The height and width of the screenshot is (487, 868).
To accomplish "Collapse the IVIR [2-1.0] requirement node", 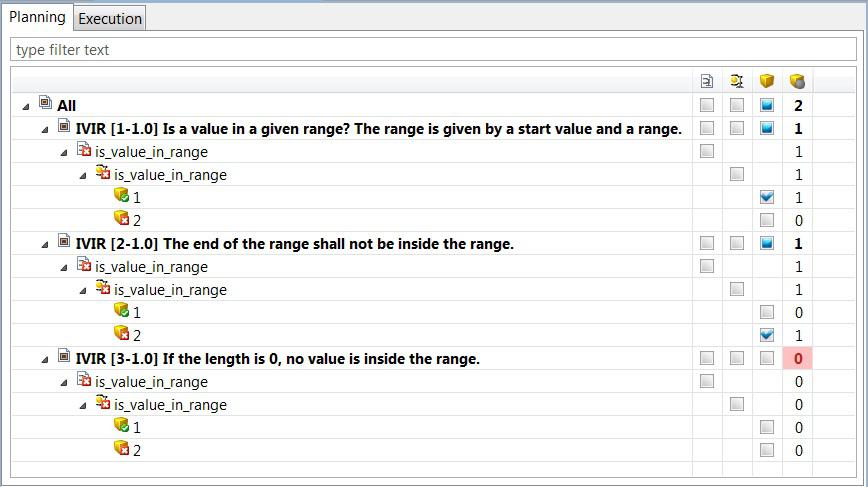I will (45, 245).
